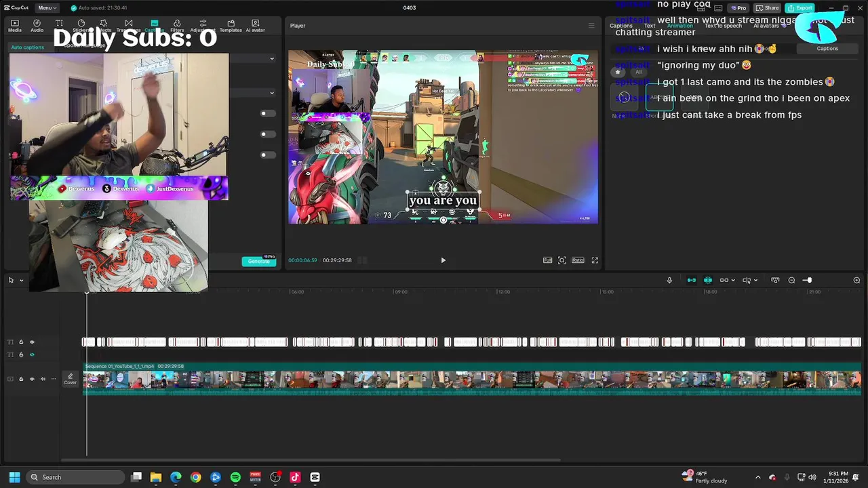Open the selection tool dropdown arrow
Viewport: 868px width, 488px height.
coord(21,280)
